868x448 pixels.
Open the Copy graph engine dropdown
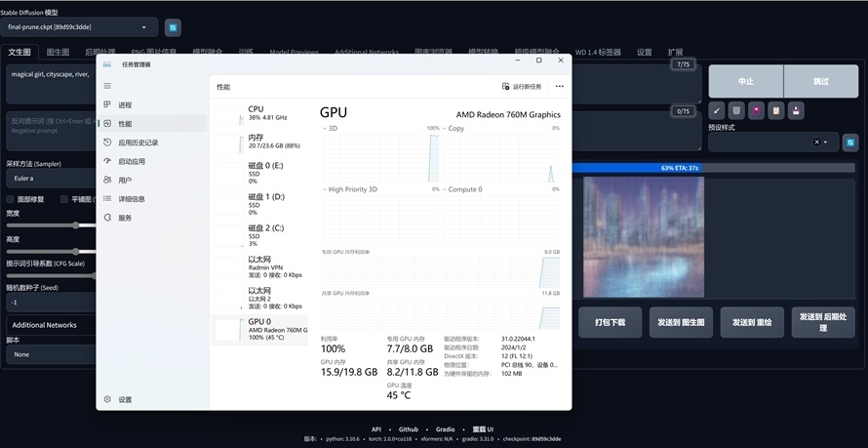[454, 129]
